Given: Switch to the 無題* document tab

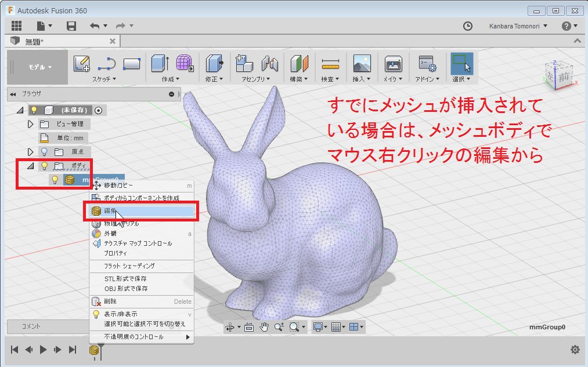Looking at the screenshot, I should tap(34, 42).
